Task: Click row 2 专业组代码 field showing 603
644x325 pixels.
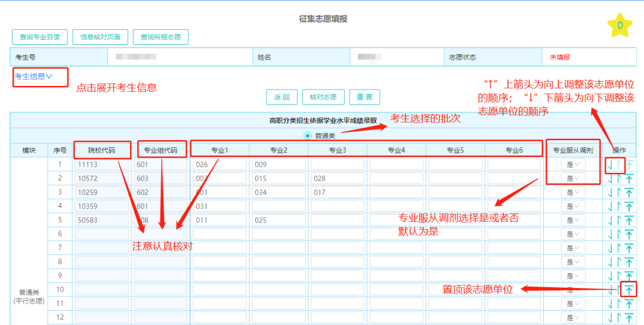Action: tap(160, 179)
